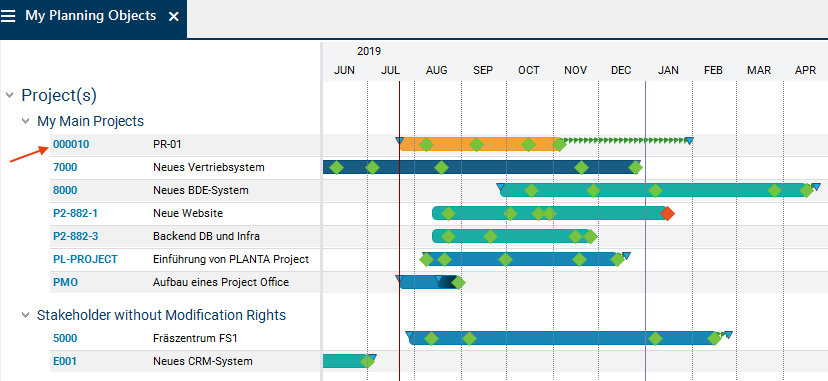
Task: Open project link P2-882-3
Action: (x=76, y=236)
